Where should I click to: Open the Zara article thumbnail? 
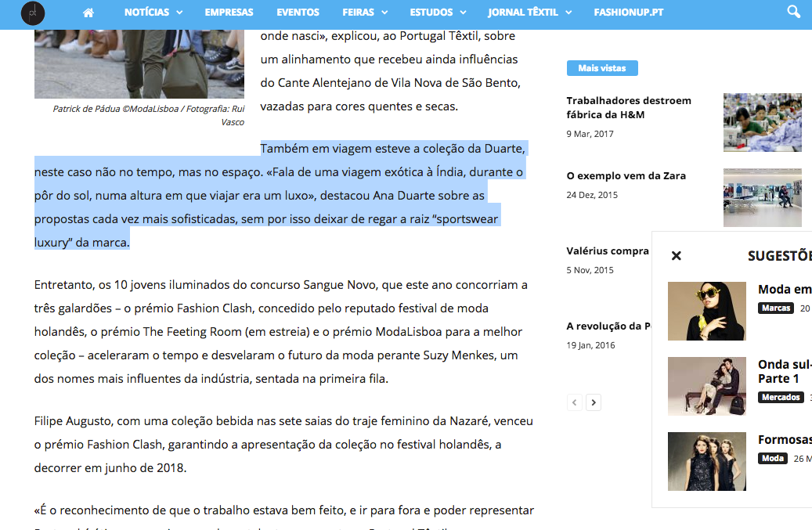(x=763, y=198)
